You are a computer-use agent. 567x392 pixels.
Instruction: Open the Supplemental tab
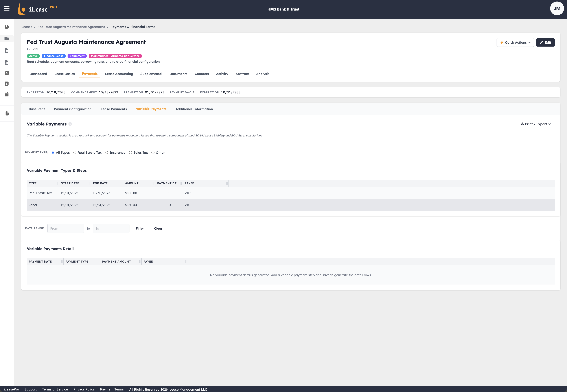coord(151,74)
